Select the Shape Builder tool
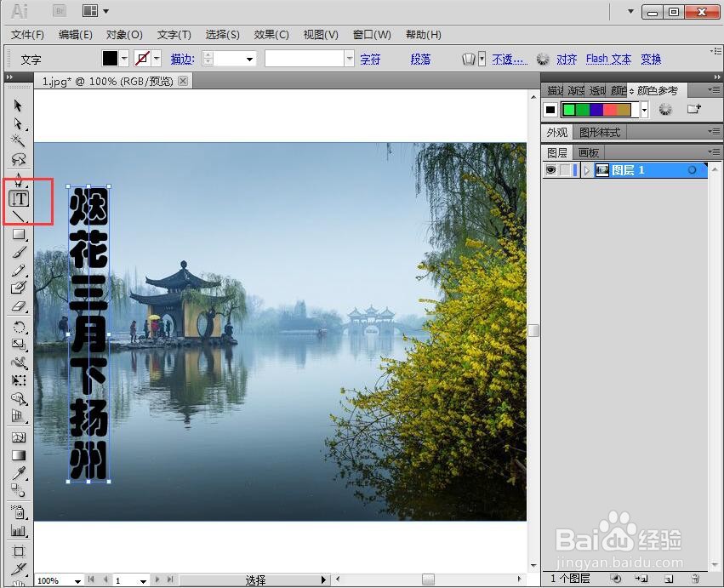Image resolution: width=724 pixels, height=588 pixels. coord(19,398)
